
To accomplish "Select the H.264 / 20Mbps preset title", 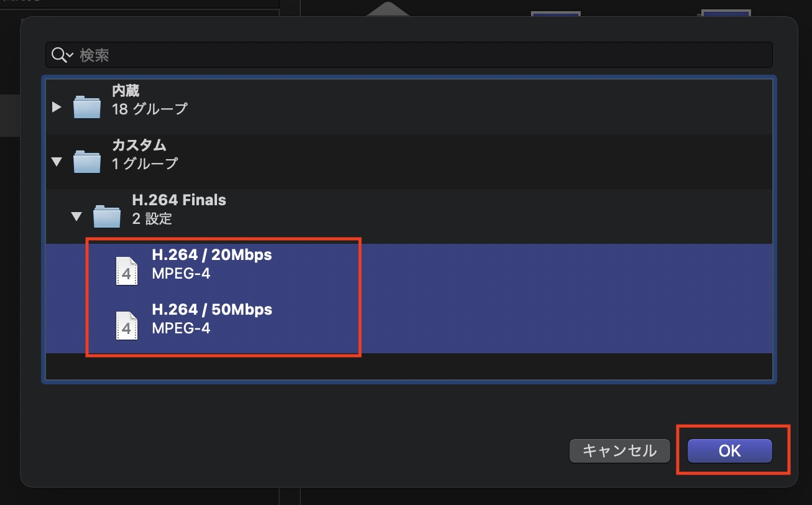I will pos(211,255).
